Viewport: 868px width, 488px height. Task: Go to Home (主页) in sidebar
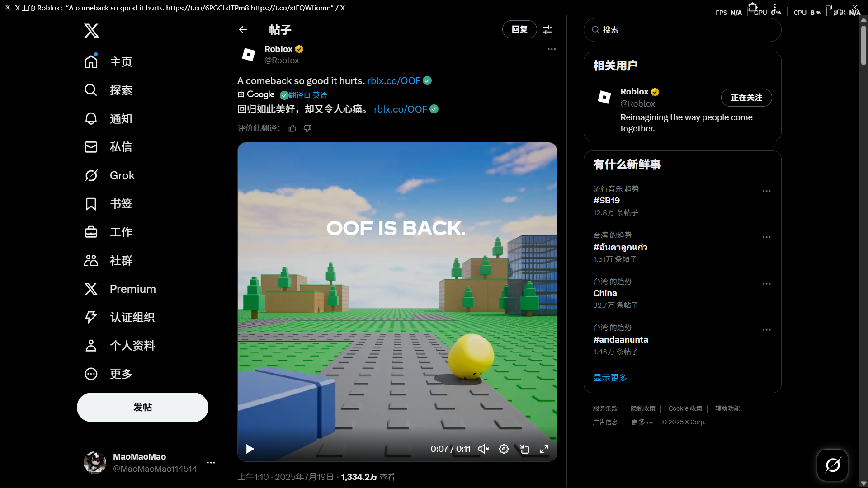[x=108, y=61]
